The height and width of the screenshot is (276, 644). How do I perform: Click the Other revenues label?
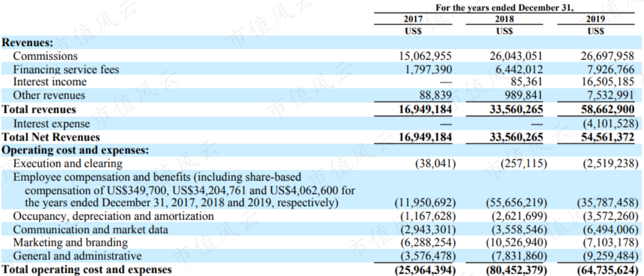[x=49, y=95]
